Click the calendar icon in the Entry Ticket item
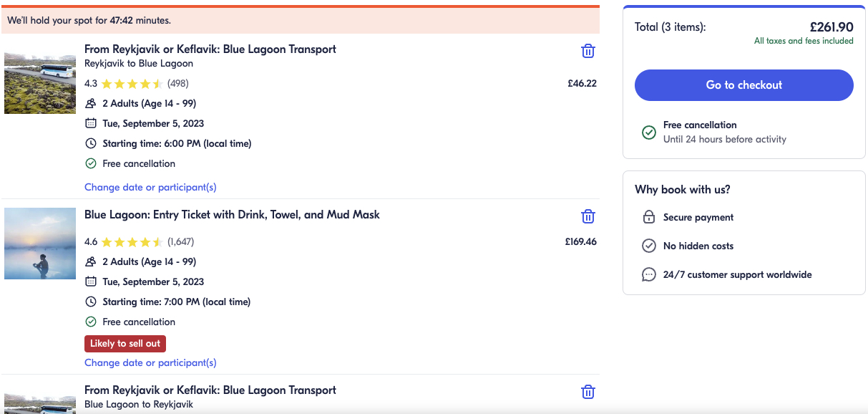 pos(91,281)
